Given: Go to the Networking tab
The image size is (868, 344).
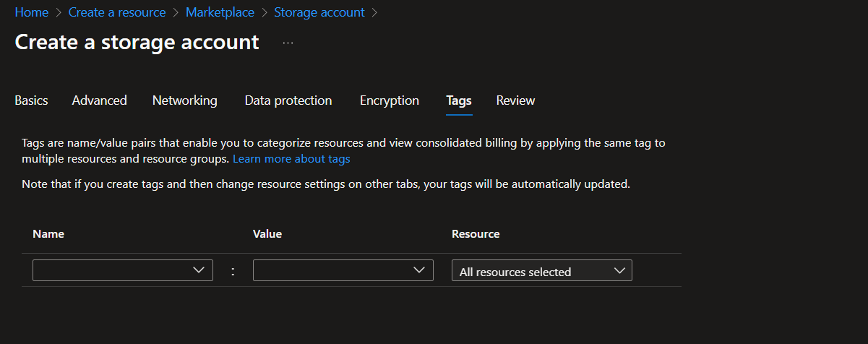Looking at the screenshot, I should pos(184,100).
